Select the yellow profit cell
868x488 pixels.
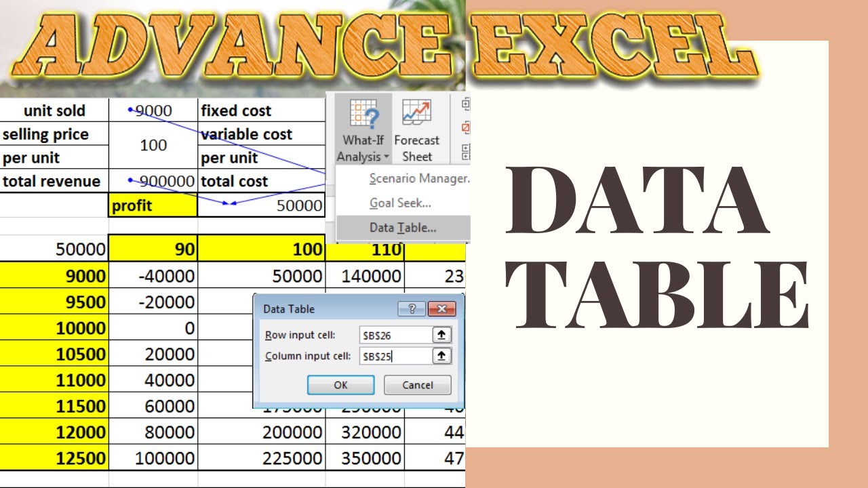point(153,205)
